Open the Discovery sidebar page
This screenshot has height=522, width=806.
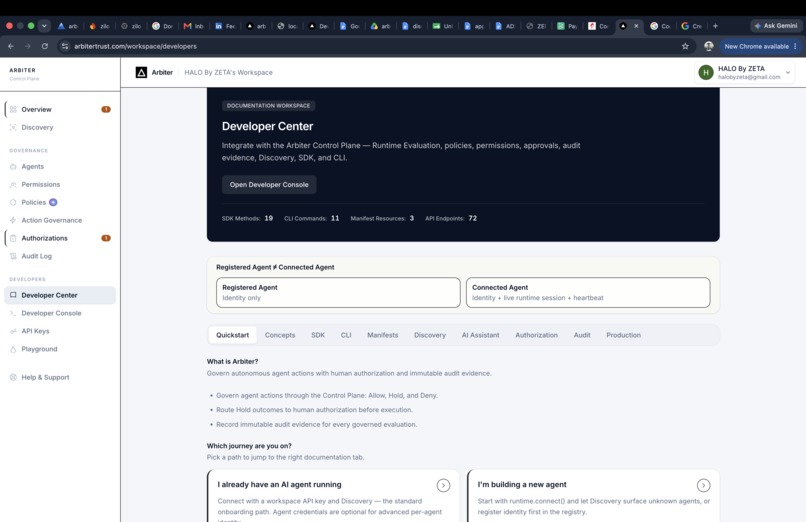pos(60,127)
